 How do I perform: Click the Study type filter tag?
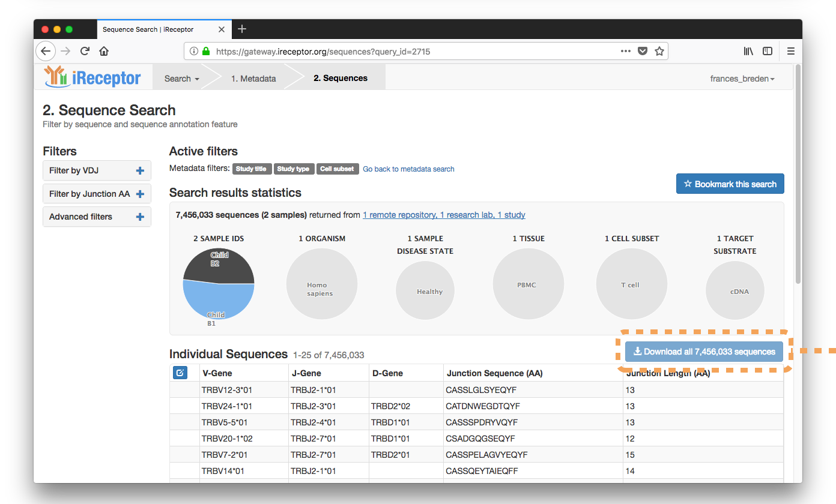click(x=294, y=169)
